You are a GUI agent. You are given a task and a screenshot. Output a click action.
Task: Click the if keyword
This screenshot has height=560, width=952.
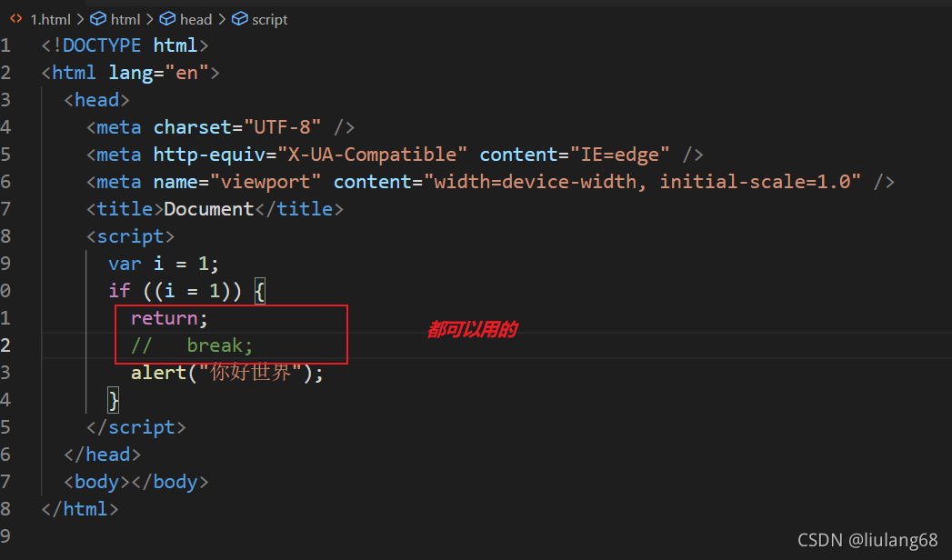coord(120,291)
